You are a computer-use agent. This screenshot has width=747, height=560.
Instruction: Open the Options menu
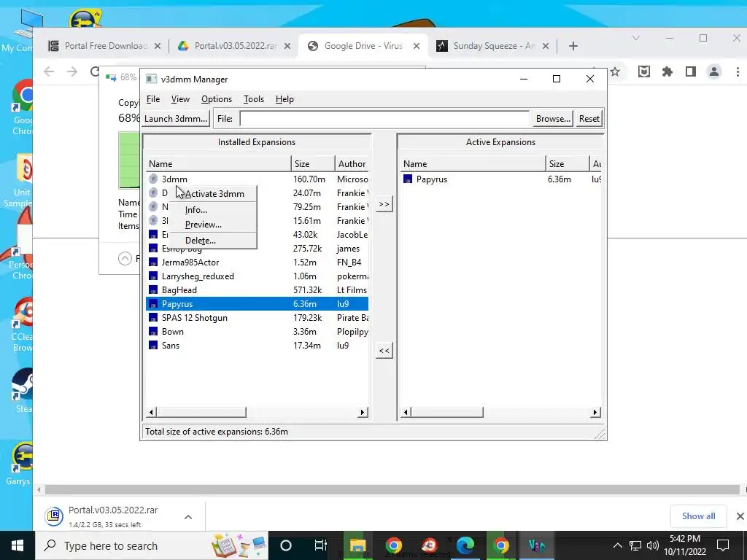216,99
